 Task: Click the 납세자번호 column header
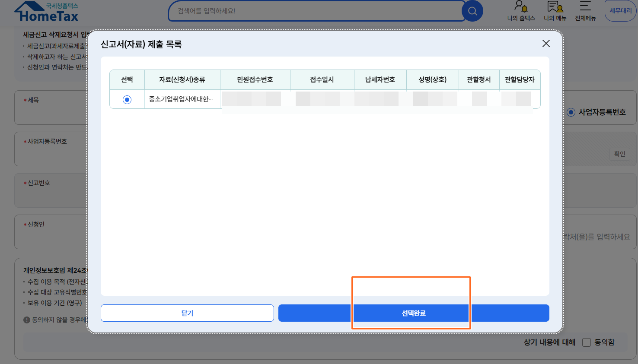click(380, 79)
